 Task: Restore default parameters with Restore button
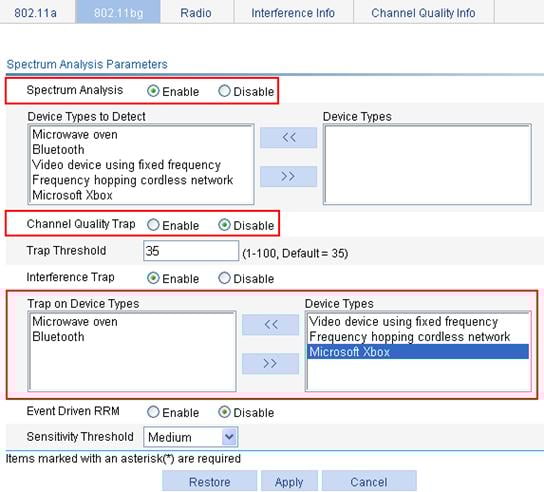point(210,481)
